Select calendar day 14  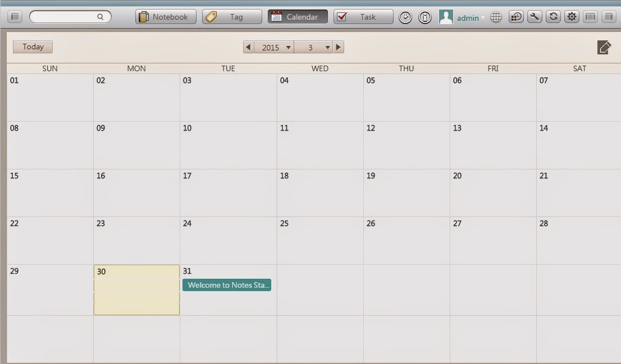(579, 146)
